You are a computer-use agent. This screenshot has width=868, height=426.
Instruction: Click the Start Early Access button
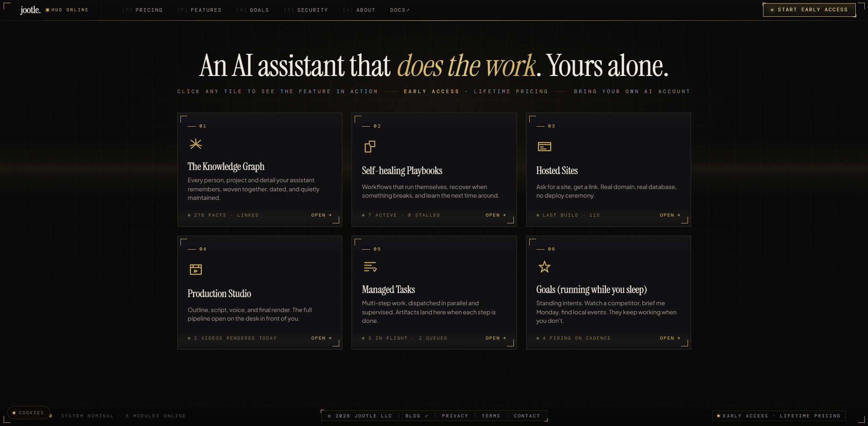(809, 9)
